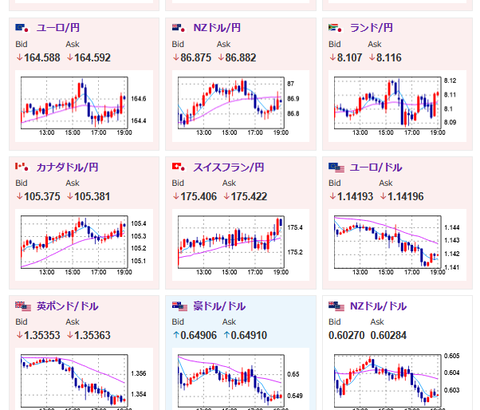Open the 英ポンド/ドル pair link
The width and height of the screenshot is (480, 410).
pyautogui.click(x=67, y=306)
